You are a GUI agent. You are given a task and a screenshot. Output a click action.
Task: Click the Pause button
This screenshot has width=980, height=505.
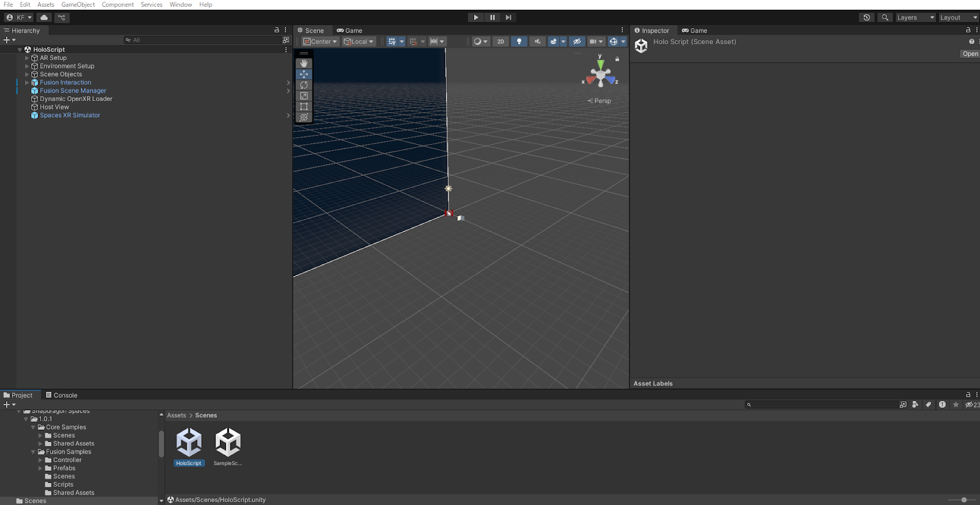[492, 18]
